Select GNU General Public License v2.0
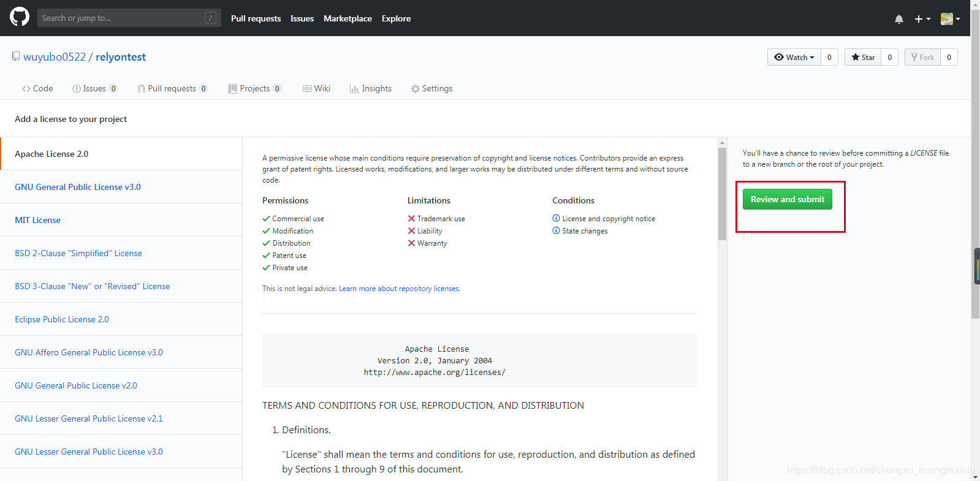 pyautogui.click(x=121, y=385)
